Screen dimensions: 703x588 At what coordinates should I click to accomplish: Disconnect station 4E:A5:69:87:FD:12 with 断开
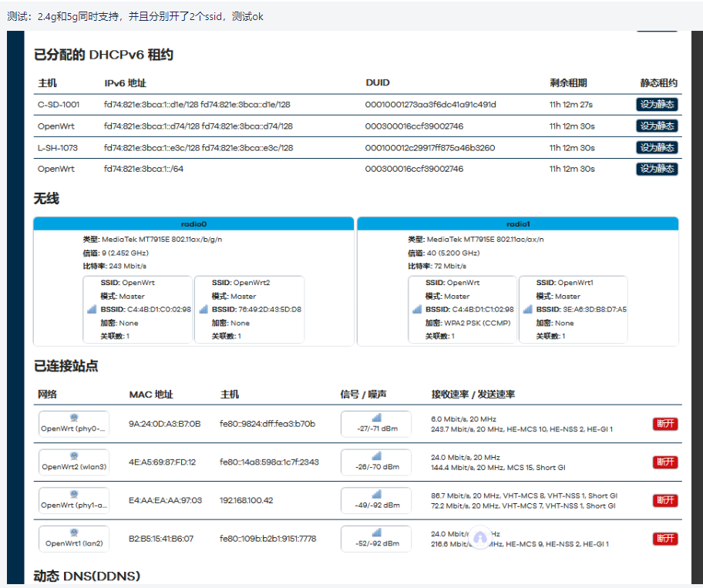[665, 462]
